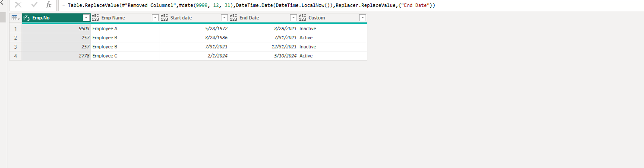This screenshot has width=644, height=168.
Task: Open Start date column filter dropdown
Action: (x=224, y=18)
